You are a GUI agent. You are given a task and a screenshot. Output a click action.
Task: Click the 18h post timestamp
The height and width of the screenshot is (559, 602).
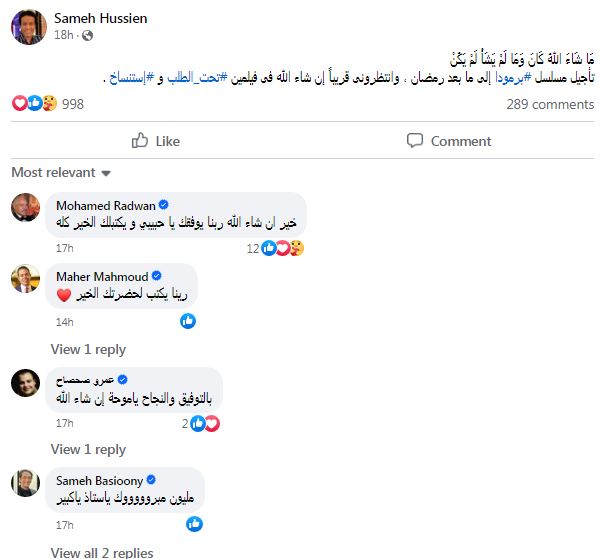(64, 36)
